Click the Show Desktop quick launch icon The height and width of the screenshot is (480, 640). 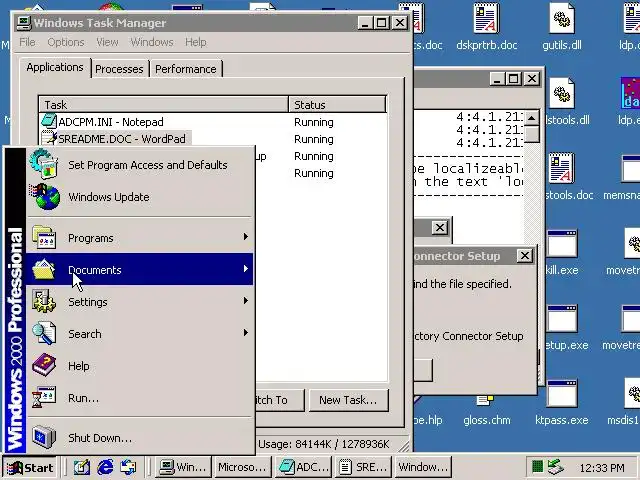pyautogui.click(x=82, y=467)
